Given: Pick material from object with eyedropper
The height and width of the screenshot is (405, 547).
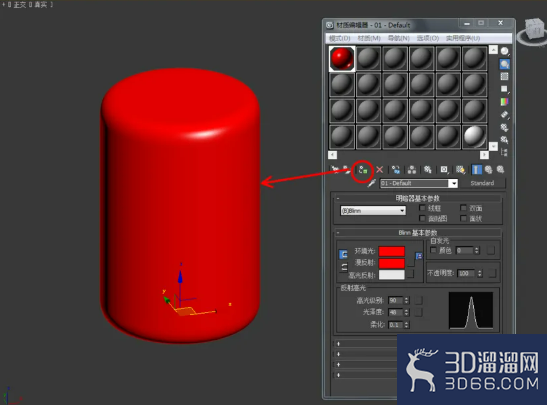Looking at the screenshot, I should [372, 183].
